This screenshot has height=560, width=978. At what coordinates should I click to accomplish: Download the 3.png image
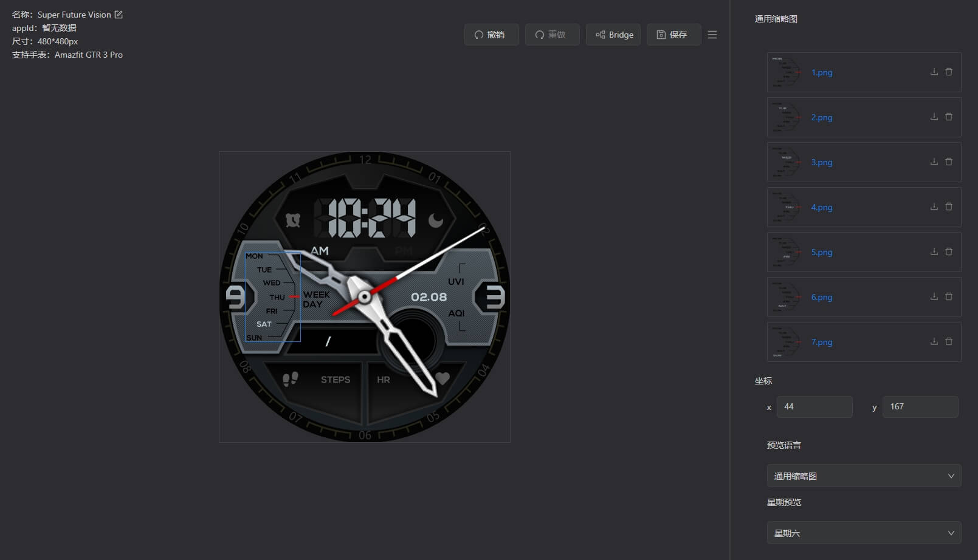934,162
